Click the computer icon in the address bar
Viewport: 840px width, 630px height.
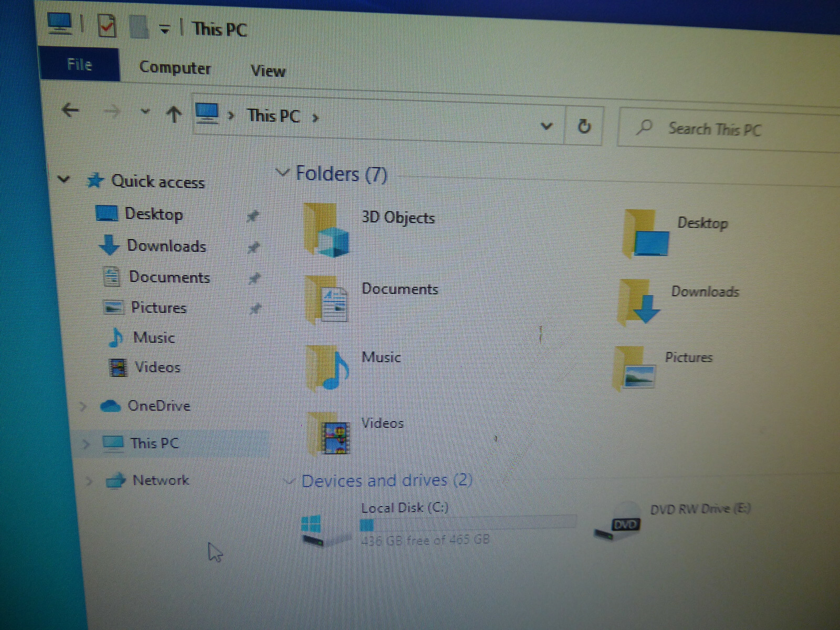pos(207,112)
